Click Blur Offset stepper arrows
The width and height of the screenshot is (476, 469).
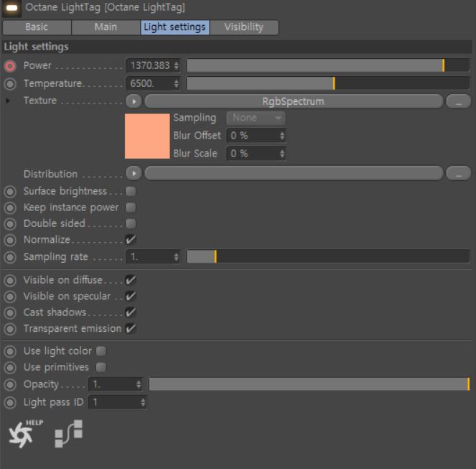(282, 136)
